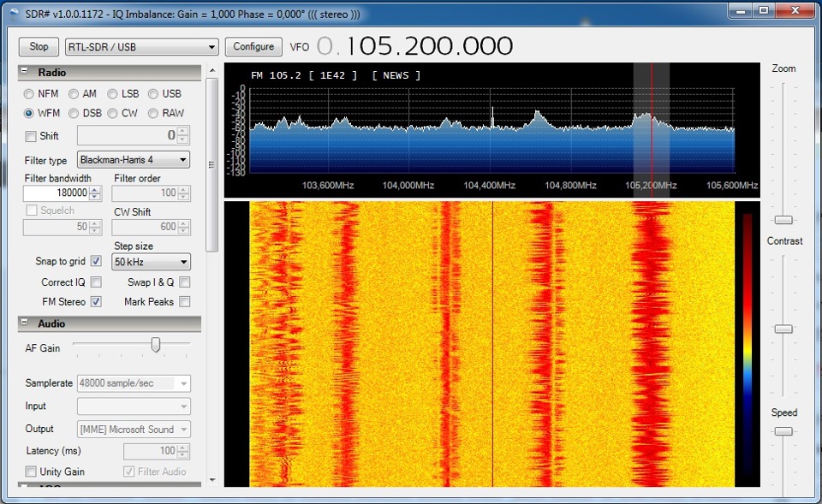Maximize the SDR# window
Viewport: 822px width, 504px height.
click(x=764, y=10)
